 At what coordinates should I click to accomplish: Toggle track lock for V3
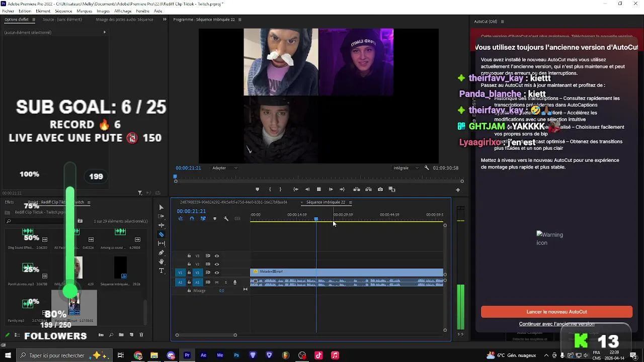point(189,256)
